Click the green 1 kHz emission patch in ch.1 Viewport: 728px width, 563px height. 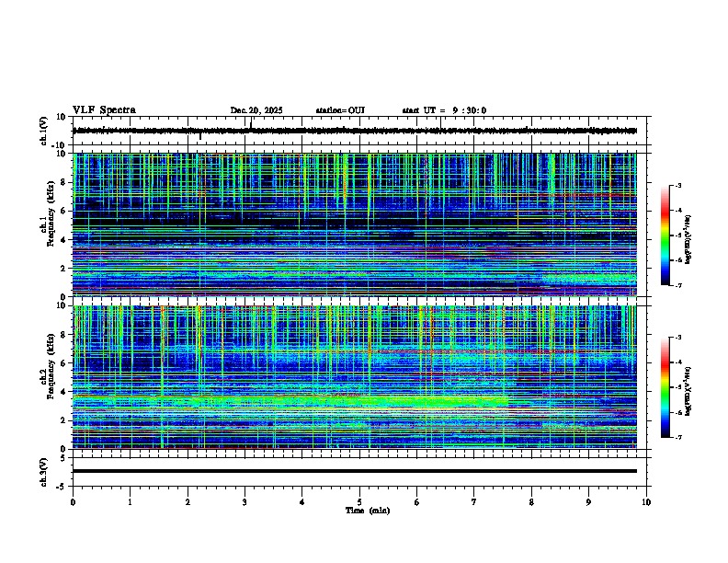(x=589, y=280)
